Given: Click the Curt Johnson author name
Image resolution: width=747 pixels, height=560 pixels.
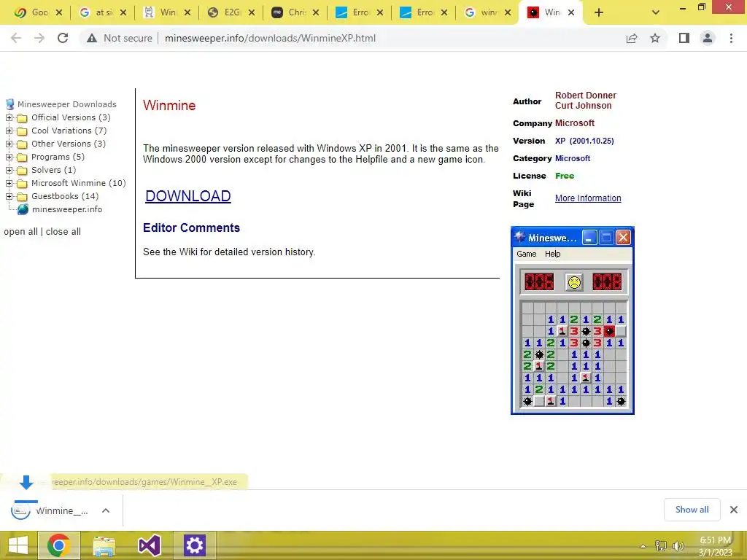Looking at the screenshot, I should click(x=583, y=106).
